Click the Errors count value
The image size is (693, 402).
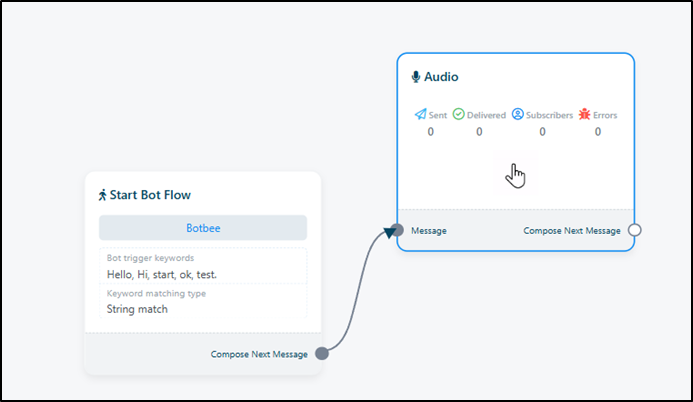coord(598,132)
